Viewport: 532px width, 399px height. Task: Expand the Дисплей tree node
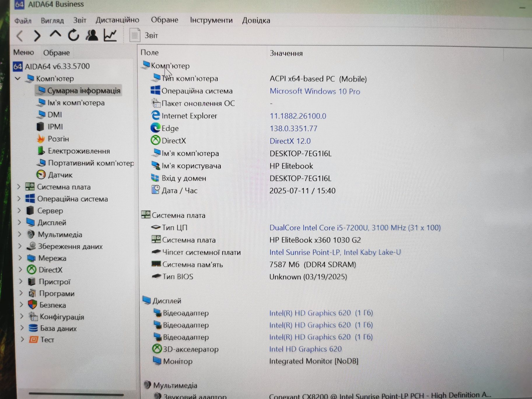click(x=20, y=223)
